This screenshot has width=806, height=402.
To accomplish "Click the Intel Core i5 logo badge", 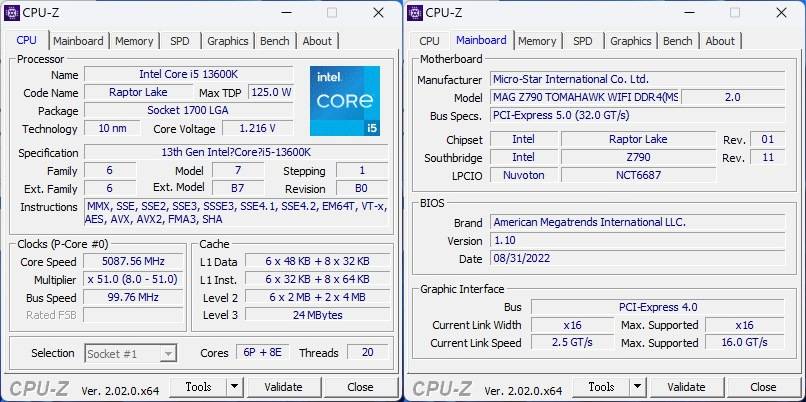I will pyautogui.click(x=344, y=100).
